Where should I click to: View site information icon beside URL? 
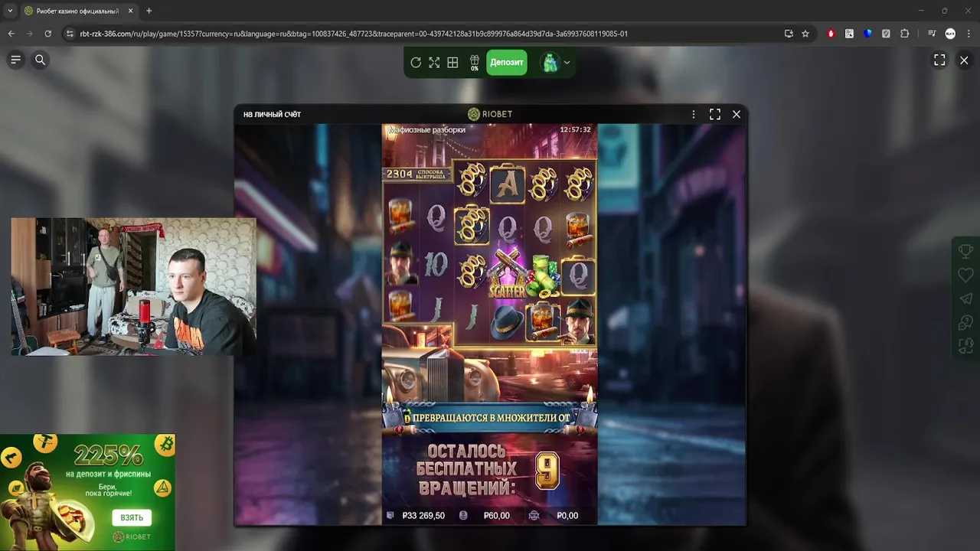(x=70, y=34)
